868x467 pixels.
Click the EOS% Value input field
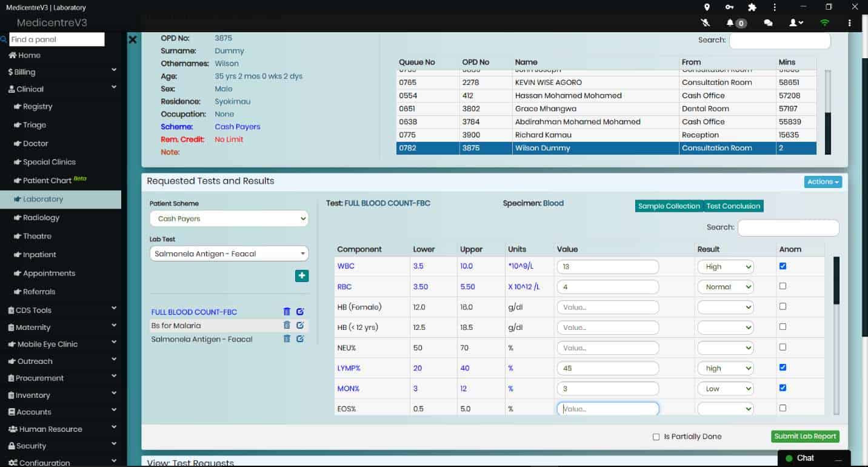[608, 409]
